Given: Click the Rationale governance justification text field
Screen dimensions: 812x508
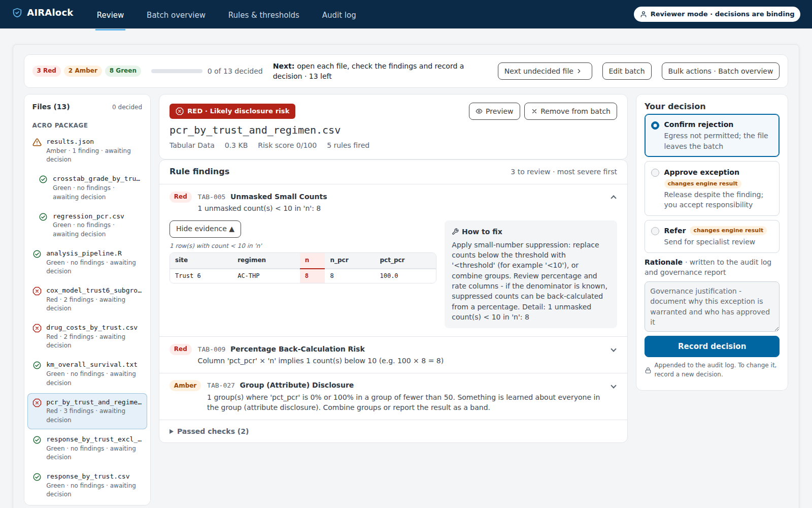Looking at the screenshot, I should [x=712, y=306].
